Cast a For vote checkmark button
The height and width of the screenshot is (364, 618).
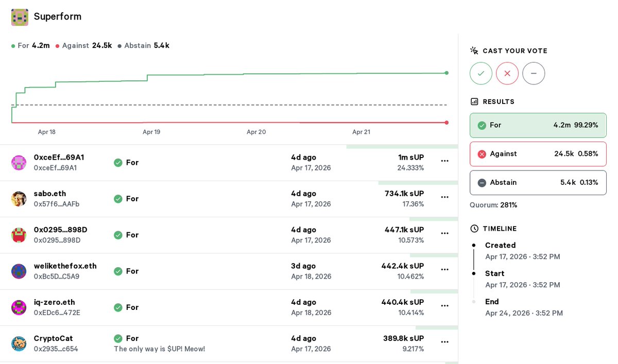click(481, 74)
